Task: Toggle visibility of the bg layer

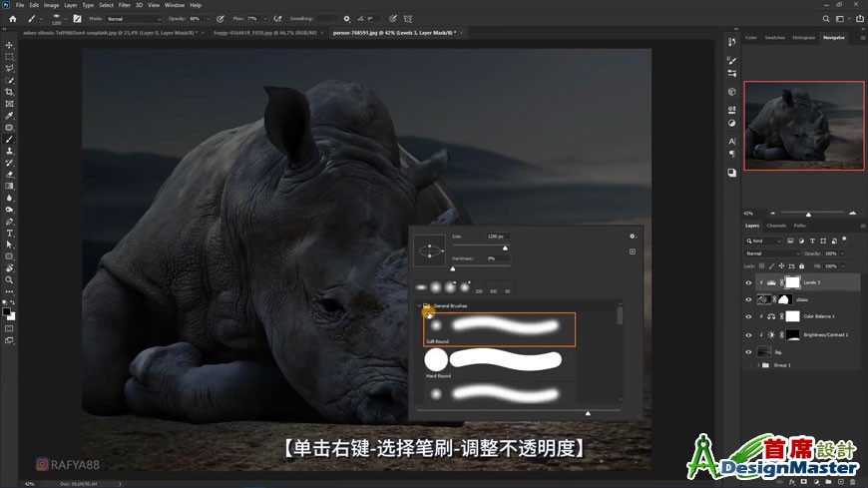Action: 748,351
